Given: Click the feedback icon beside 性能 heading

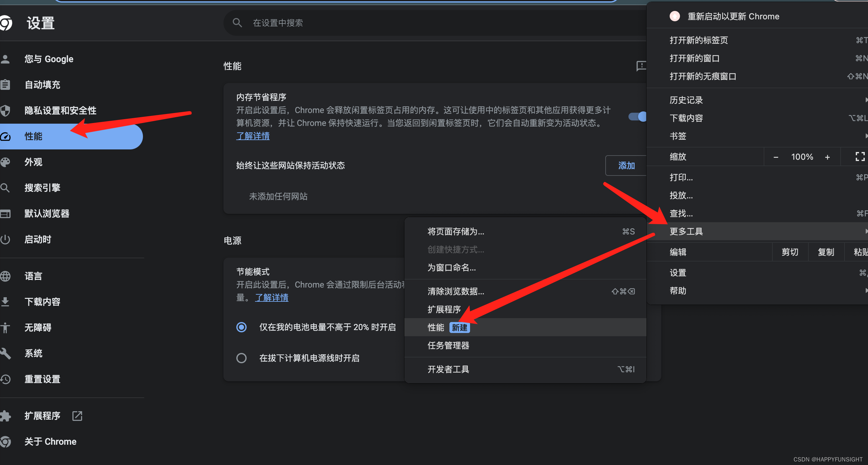Looking at the screenshot, I should tap(641, 66).
